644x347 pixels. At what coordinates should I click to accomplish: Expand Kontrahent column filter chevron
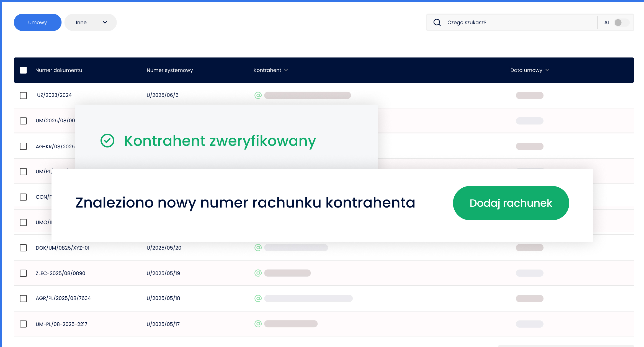286,70
